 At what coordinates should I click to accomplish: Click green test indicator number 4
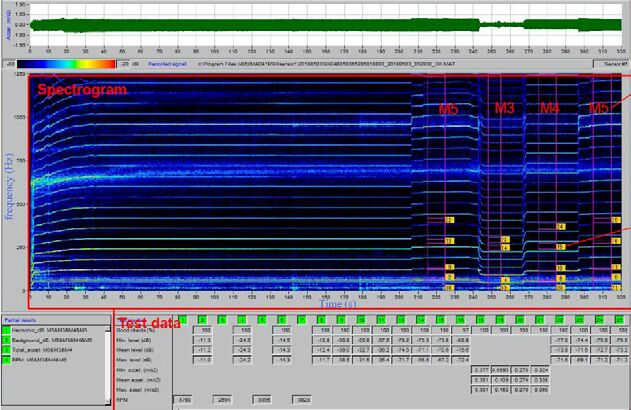point(242,320)
